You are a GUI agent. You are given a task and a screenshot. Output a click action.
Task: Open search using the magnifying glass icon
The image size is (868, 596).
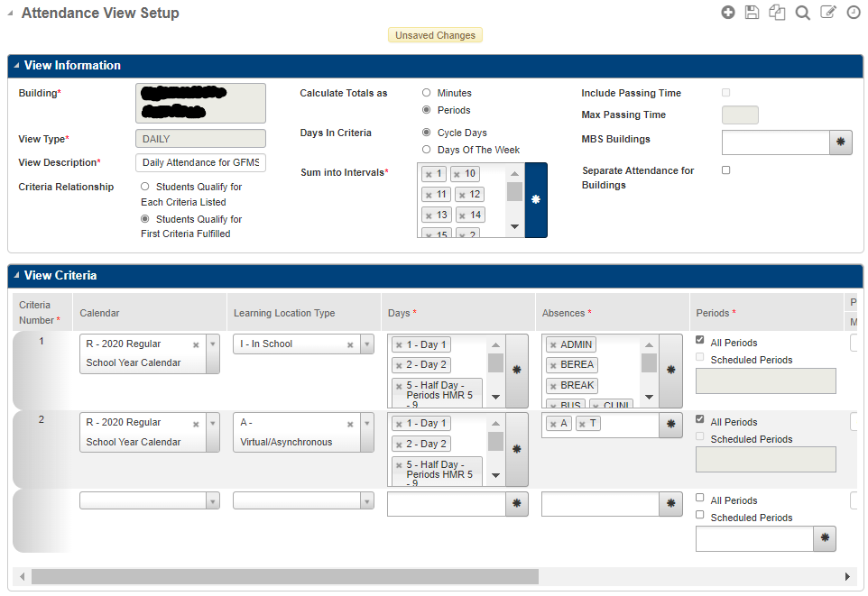coord(803,13)
